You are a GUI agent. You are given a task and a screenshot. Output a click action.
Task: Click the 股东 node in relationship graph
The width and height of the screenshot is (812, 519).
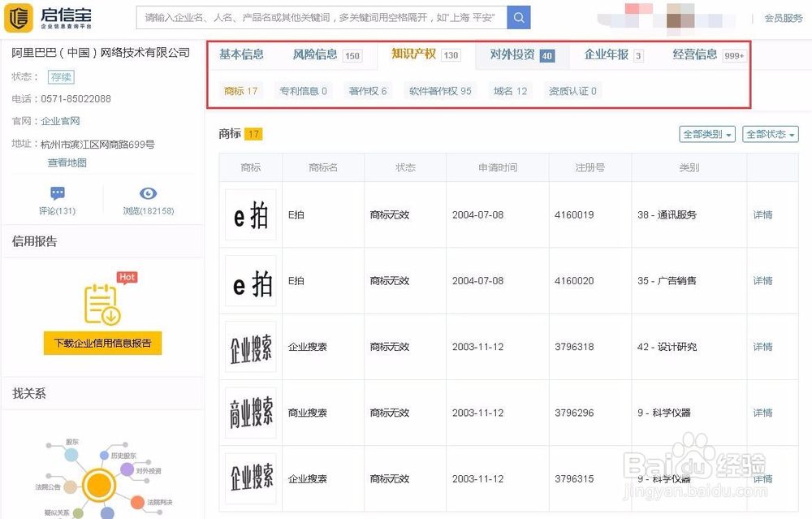tap(71, 455)
